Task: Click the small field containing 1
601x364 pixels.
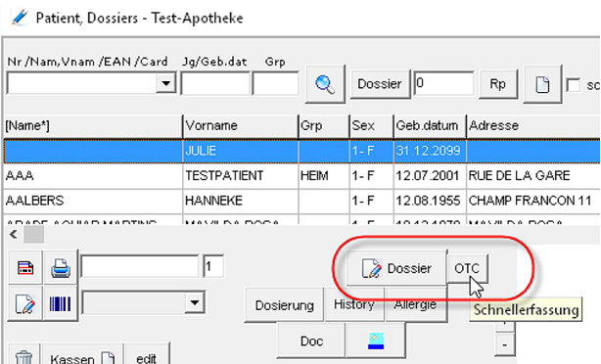Action: (x=213, y=266)
